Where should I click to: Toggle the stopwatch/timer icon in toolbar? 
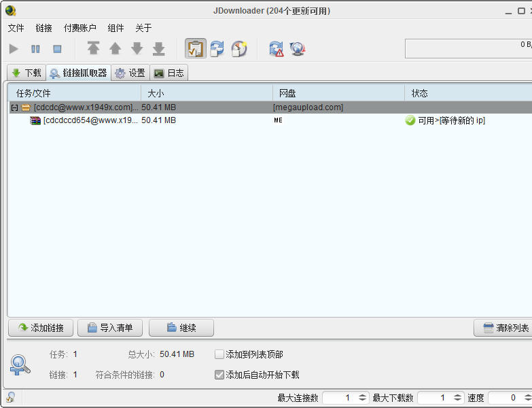[x=239, y=48]
